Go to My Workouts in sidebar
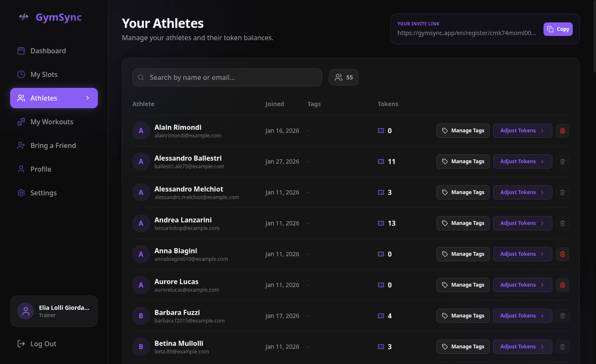 (x=52, y=122)
